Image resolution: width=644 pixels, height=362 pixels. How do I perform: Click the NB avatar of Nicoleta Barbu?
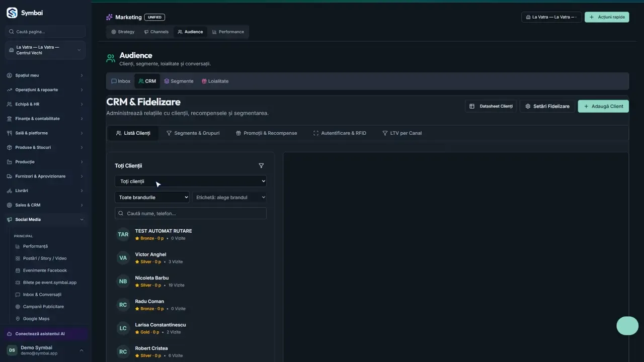pos(123,282)
